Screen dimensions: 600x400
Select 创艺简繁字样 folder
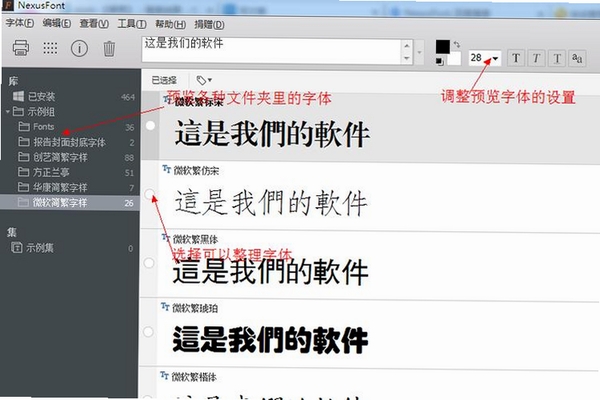coord(71,157)
